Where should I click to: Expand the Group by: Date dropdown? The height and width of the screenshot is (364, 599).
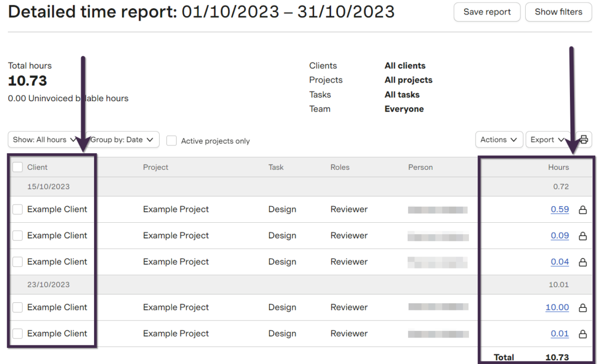click(122, 140)
